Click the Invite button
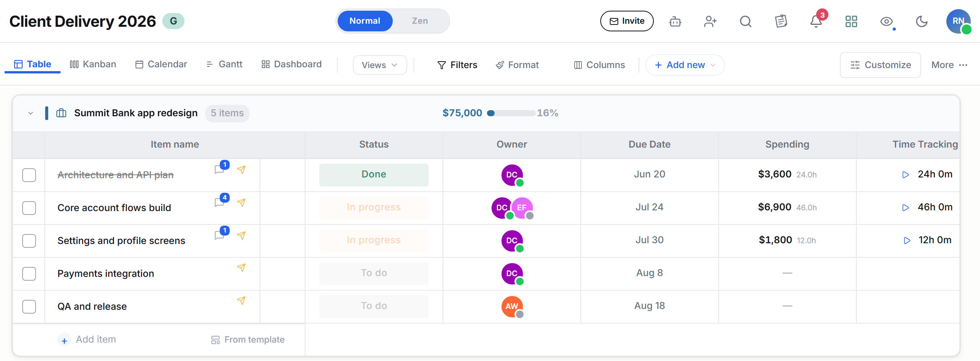Screen dimensions: 980x361 (627, 21)
